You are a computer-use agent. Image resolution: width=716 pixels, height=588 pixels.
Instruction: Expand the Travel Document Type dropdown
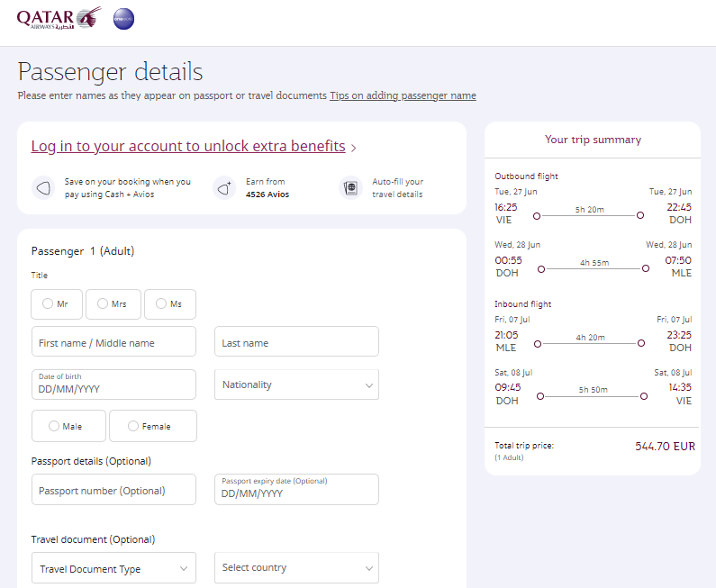(x=113, y=568)
